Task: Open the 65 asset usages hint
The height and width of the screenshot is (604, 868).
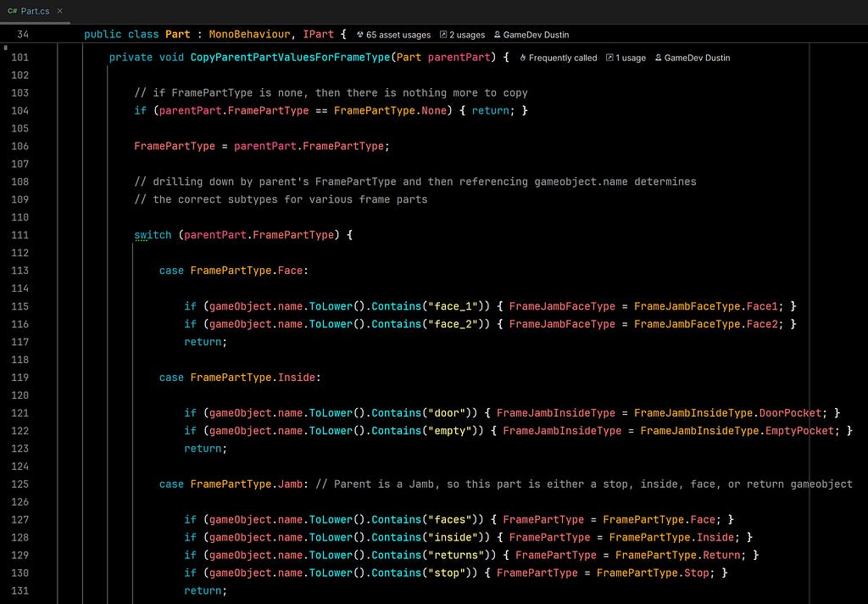Action: pyautogui.click(x=393, y=35)
